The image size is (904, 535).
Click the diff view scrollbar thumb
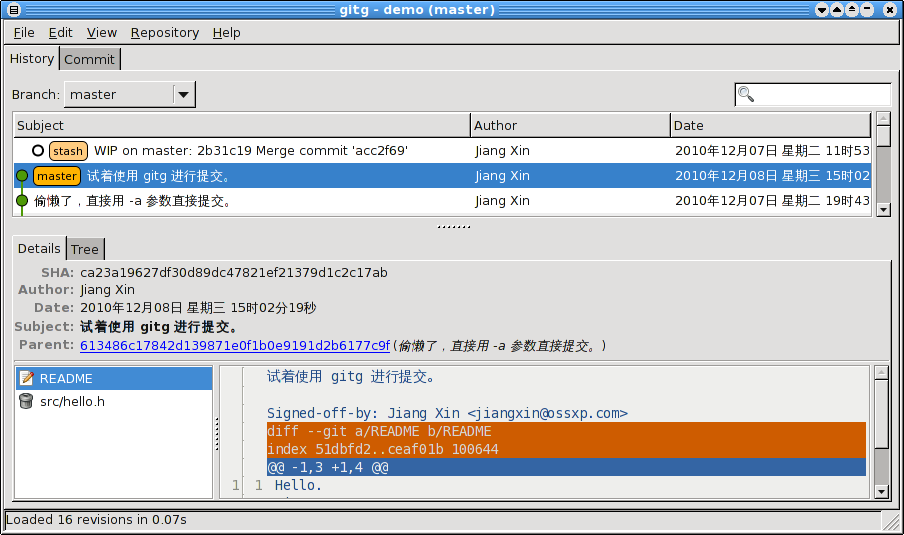(881, 413)
